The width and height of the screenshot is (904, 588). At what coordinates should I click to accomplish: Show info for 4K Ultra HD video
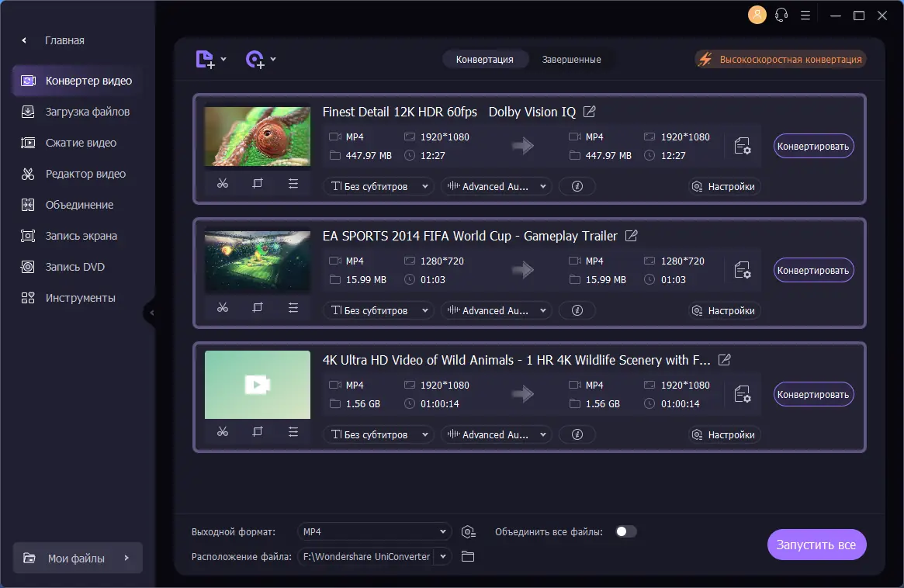pyautogui.click(x=577, y=434)
